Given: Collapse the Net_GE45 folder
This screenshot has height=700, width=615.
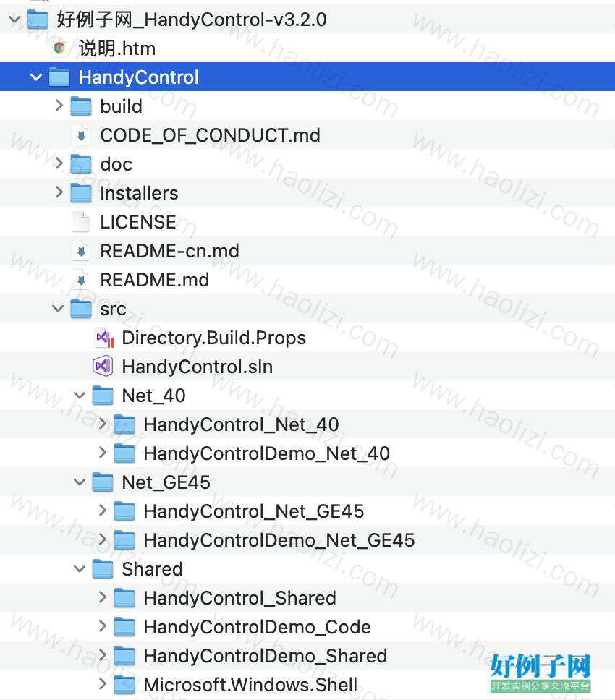Looking at the screenshot, I should tap(80, 482).
